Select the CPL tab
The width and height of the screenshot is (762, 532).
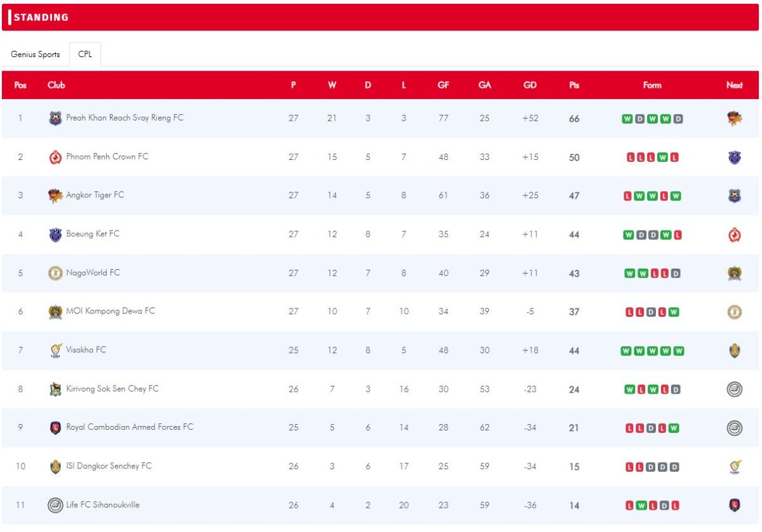point(85,55)
